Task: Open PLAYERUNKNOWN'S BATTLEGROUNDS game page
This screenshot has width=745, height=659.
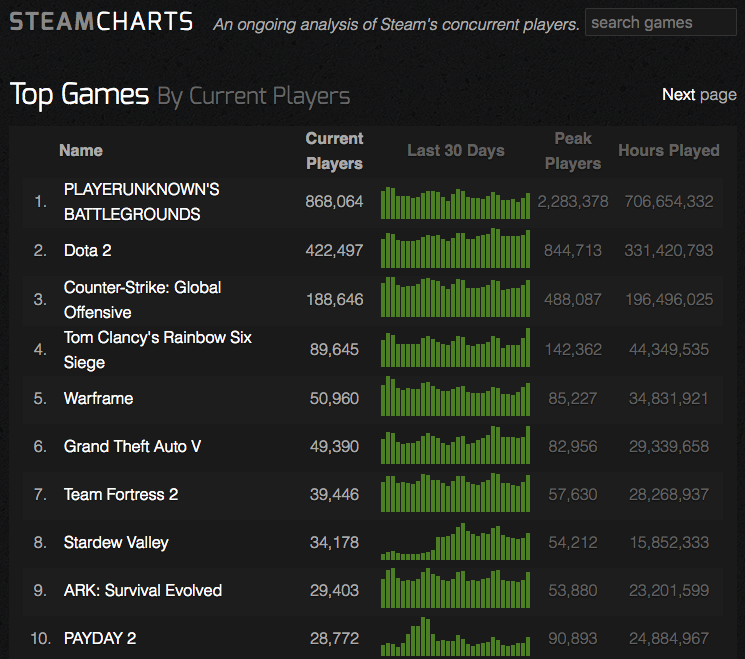Action: pos(141,201)
